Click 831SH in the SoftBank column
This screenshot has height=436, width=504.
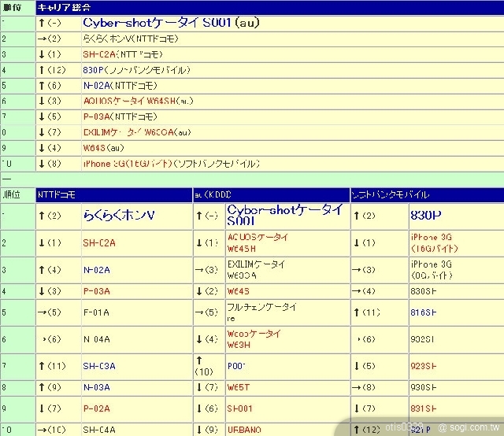click(424, 408)
